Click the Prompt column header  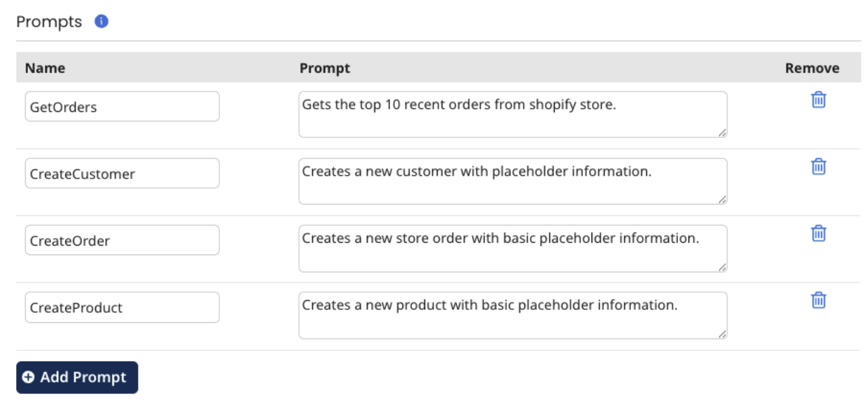(x=325, y=68)
